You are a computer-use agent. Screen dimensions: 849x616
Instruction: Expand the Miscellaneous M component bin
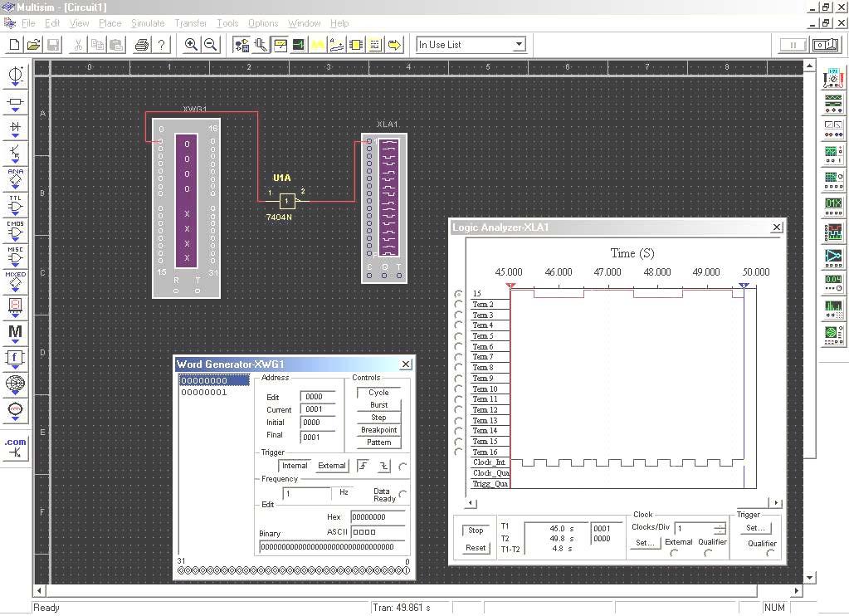[15, 333]
